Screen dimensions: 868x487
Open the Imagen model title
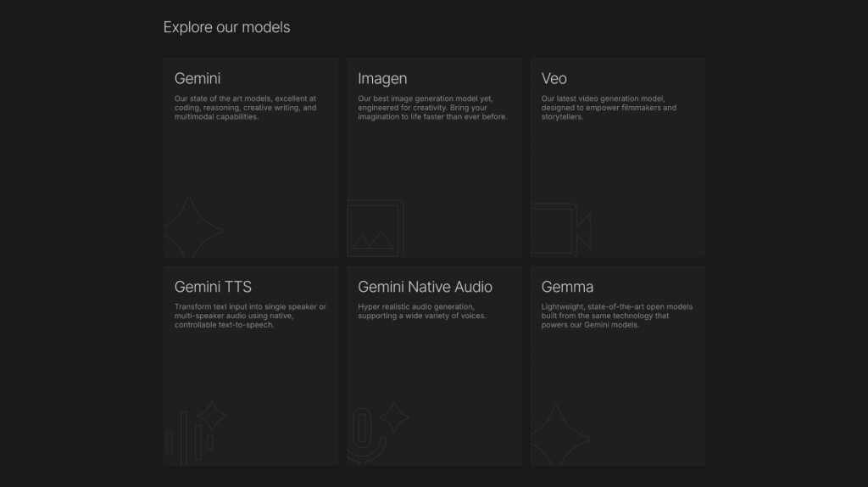pyautogui.click(x=382, y=79)
